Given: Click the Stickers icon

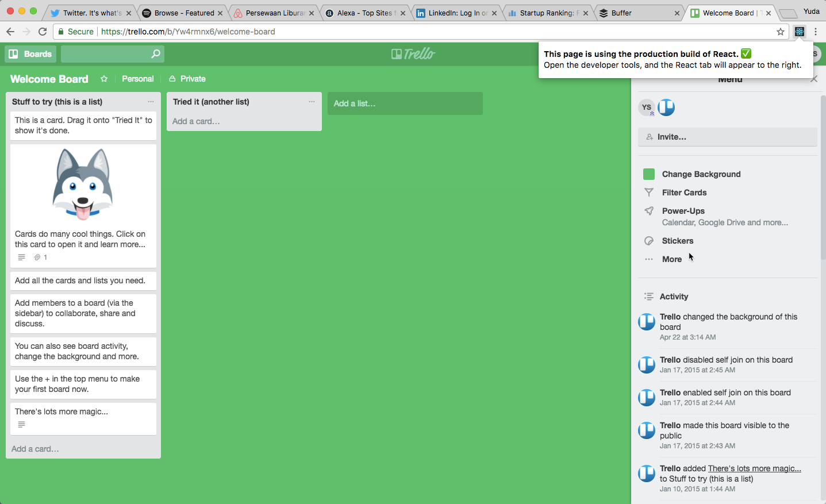Looking at the screenshot, I should (x=649, y=241).
